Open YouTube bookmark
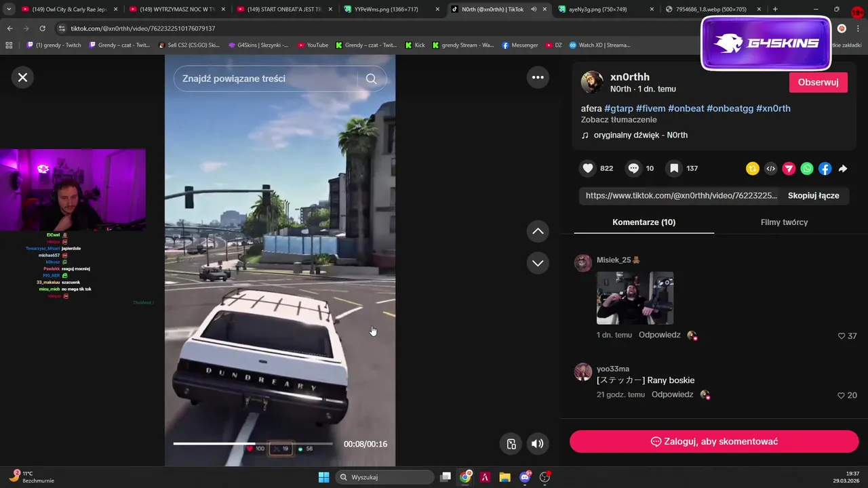This screenshot has height=488, width=868. pos(313,45)
